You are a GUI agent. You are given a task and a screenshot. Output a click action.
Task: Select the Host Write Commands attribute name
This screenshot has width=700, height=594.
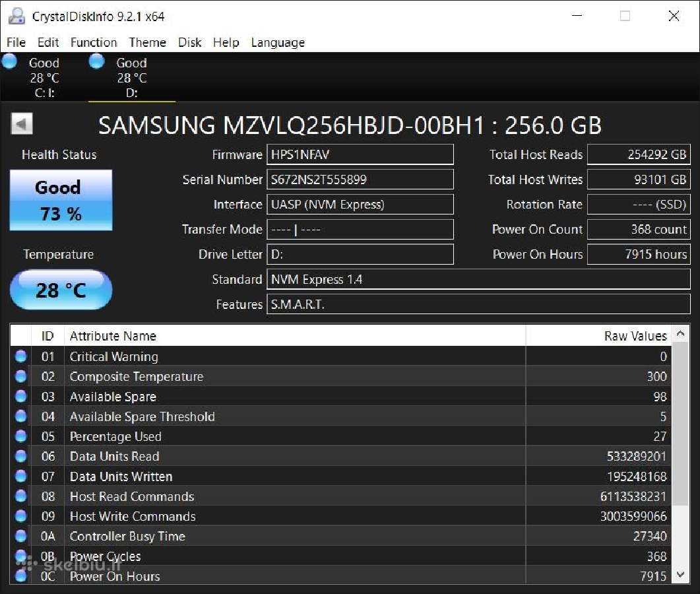coord(133,516)
